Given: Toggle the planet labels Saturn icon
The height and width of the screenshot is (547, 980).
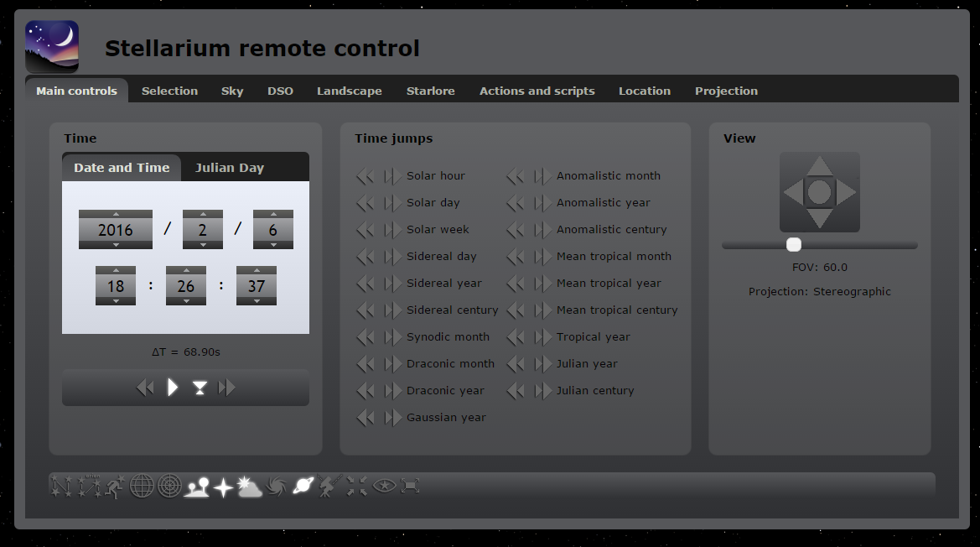Looking at the screenshot, I should pos(303,486).
